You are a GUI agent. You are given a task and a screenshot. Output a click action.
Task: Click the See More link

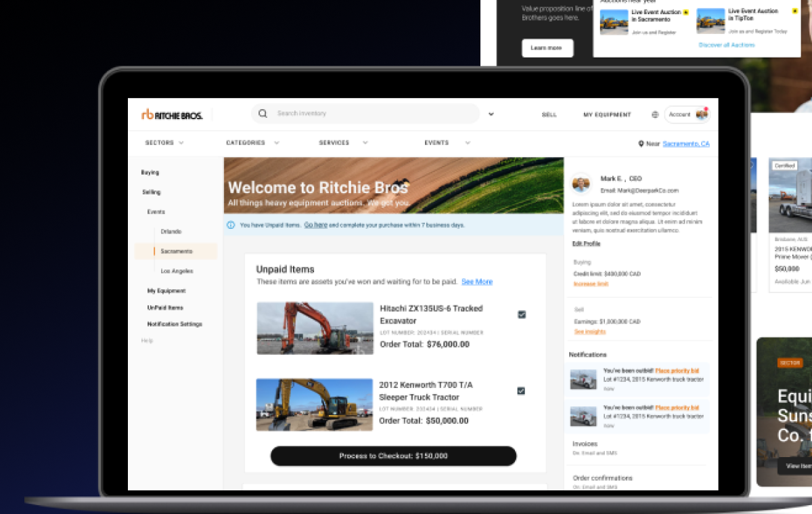(477, 282)
